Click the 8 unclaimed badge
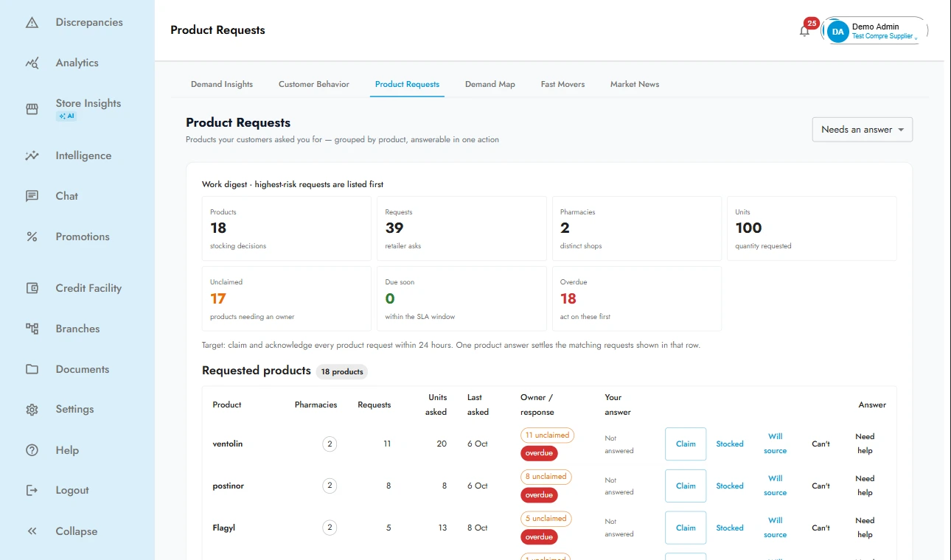 546,477
